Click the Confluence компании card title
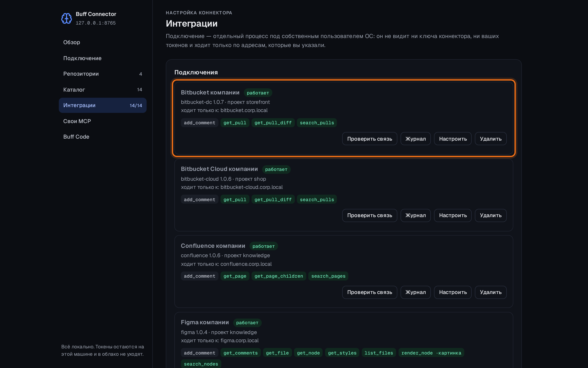The width and height of the screenshot is (588, 368). pos(213,246)
